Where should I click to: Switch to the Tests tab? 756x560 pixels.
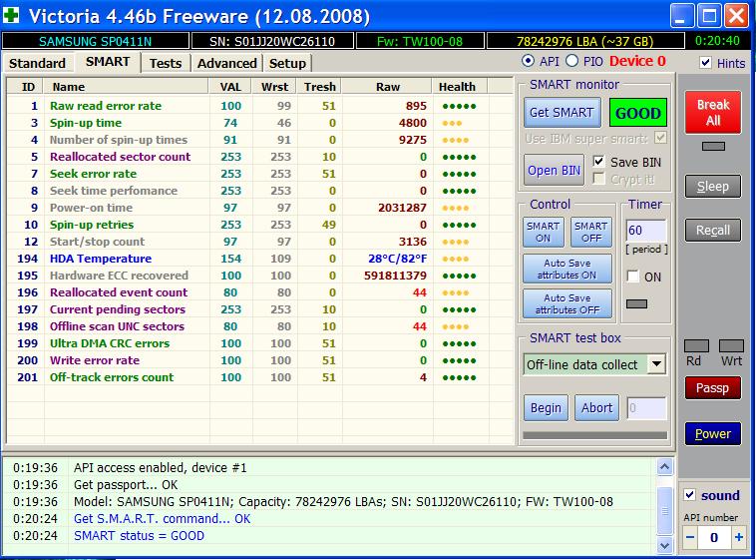(166, 63)
